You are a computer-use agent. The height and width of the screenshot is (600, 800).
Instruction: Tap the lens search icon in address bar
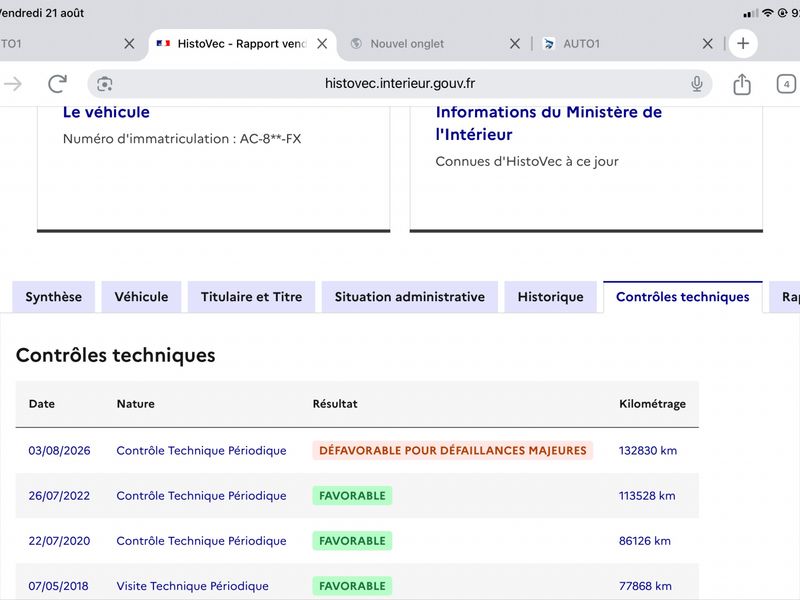pyautogui.click(x=105, y=84)
